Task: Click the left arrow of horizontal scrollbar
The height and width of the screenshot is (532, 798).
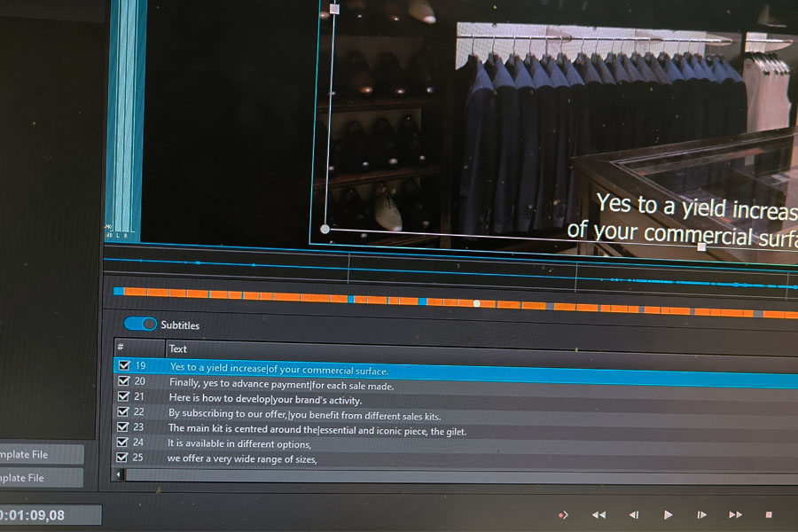Action: pos(119,474)
